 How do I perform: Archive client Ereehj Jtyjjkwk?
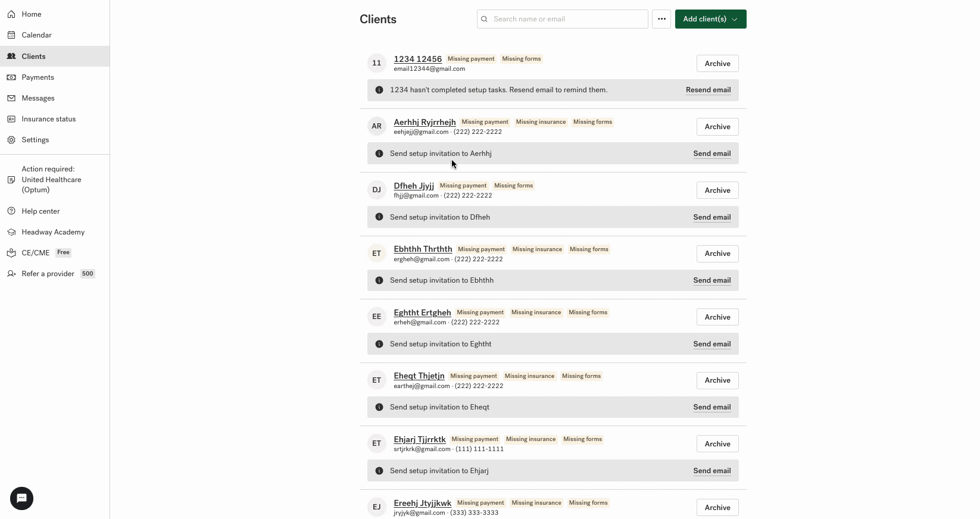pos(717,508)
